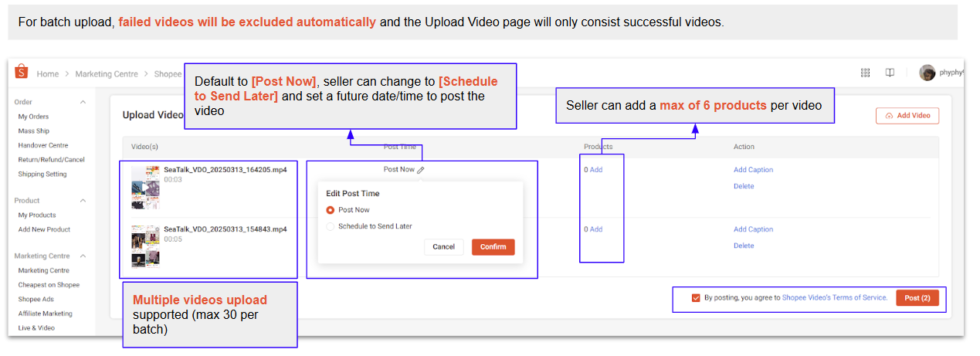Click pencil icon beside Post Now
Viewport: 980px width, 356px height.
421,170
